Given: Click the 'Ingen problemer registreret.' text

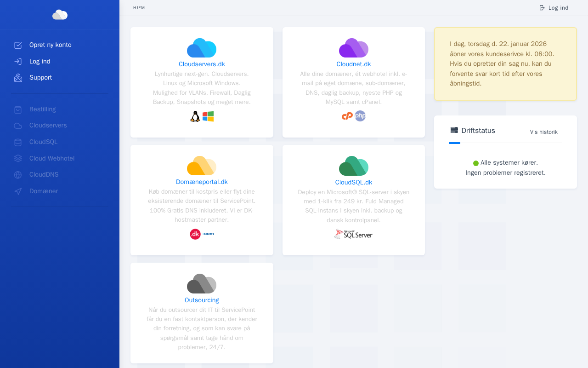Looking at the screenshot, I should [x=505, y=173].
